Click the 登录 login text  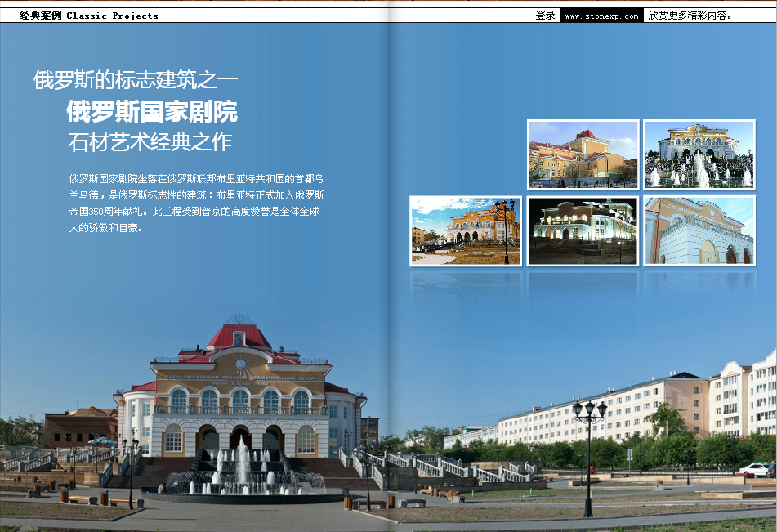tap(545, 16)
